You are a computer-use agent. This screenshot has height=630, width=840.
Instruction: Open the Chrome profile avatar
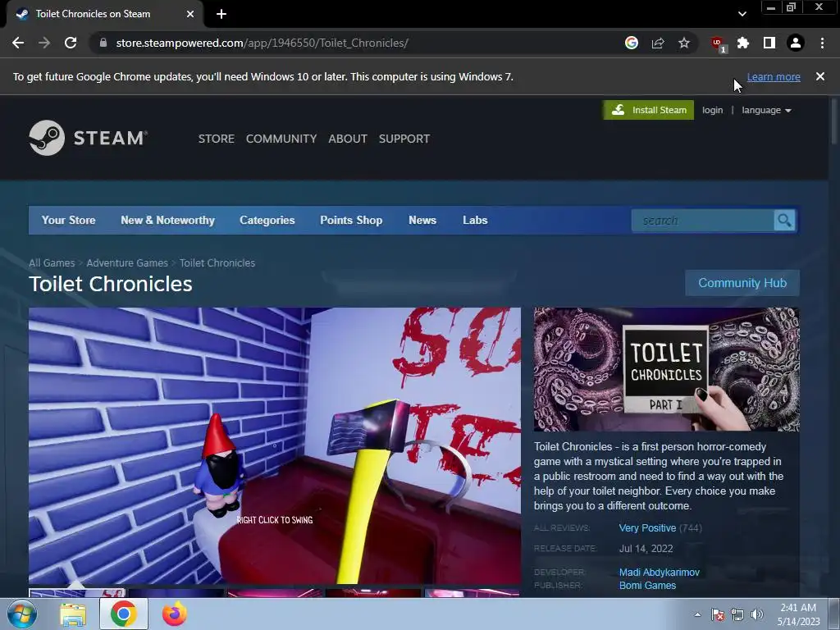click(x=796, y=43)
